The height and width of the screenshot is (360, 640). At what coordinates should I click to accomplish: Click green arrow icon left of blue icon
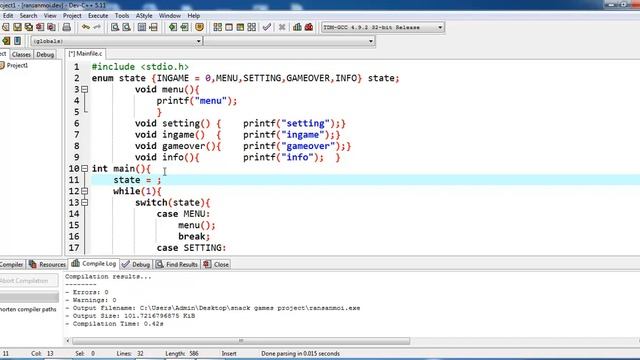coord(6,41)
